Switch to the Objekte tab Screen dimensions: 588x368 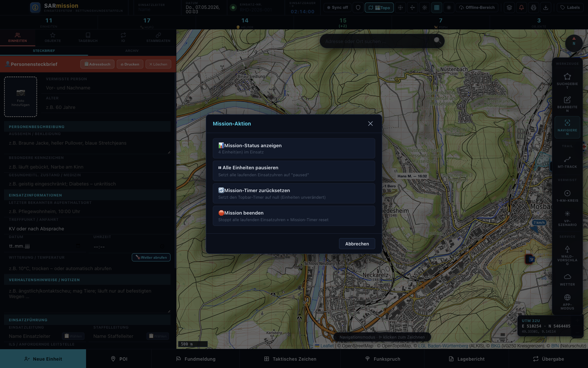pyautogui.click(x=53, y=38)
